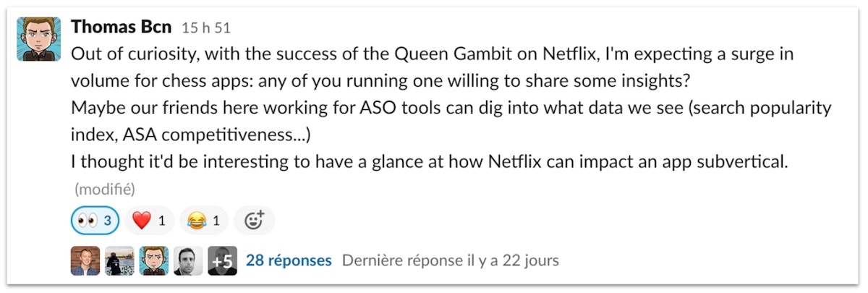Click the (modifié) edited label
868x293 pixels.
point(104,189)
